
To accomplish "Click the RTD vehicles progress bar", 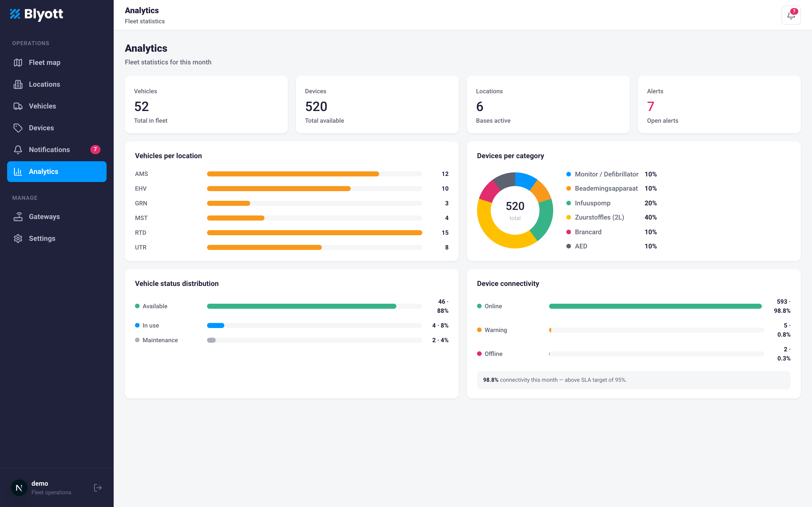I will coord(314,233).
